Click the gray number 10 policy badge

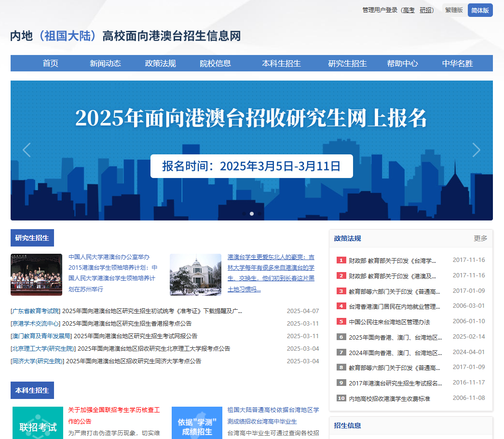coord(341,398)
